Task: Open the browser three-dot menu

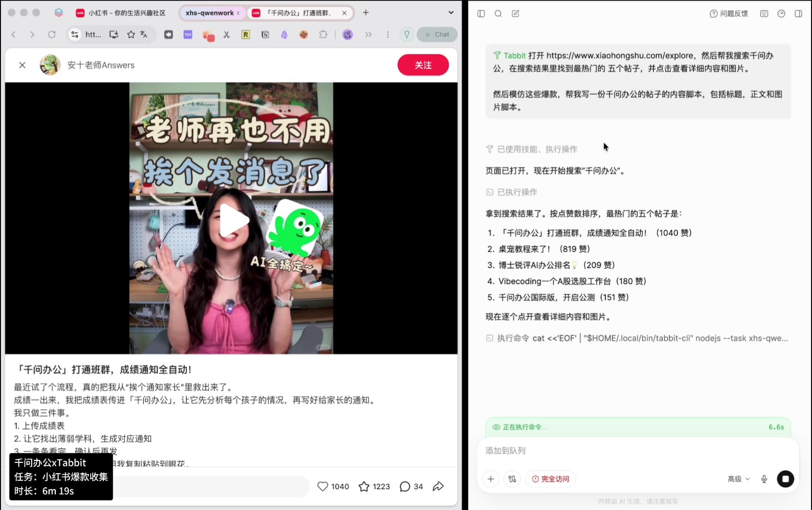Action: pos(388,34)
